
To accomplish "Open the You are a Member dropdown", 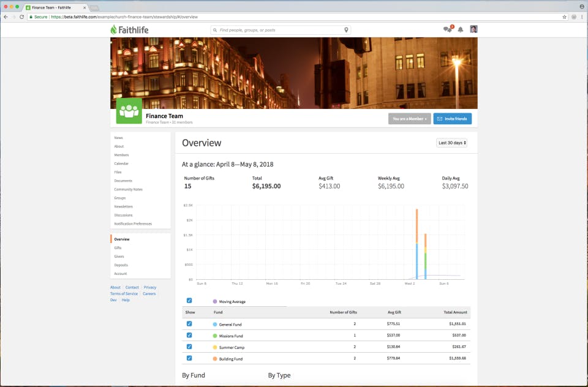I will 410,119.
